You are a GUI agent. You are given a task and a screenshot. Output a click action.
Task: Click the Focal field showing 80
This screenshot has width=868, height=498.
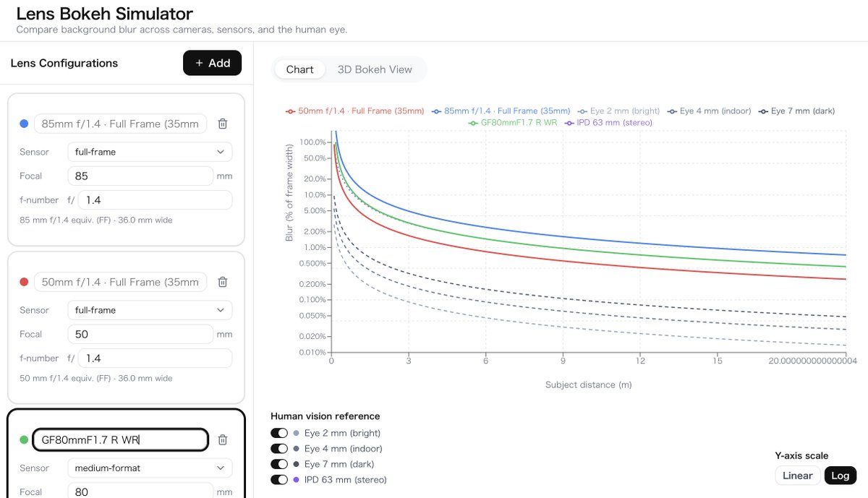[140, 491]
